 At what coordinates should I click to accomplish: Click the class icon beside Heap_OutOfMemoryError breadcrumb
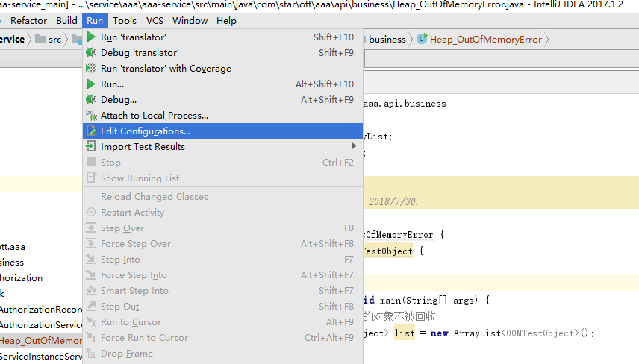pos(423,39)
